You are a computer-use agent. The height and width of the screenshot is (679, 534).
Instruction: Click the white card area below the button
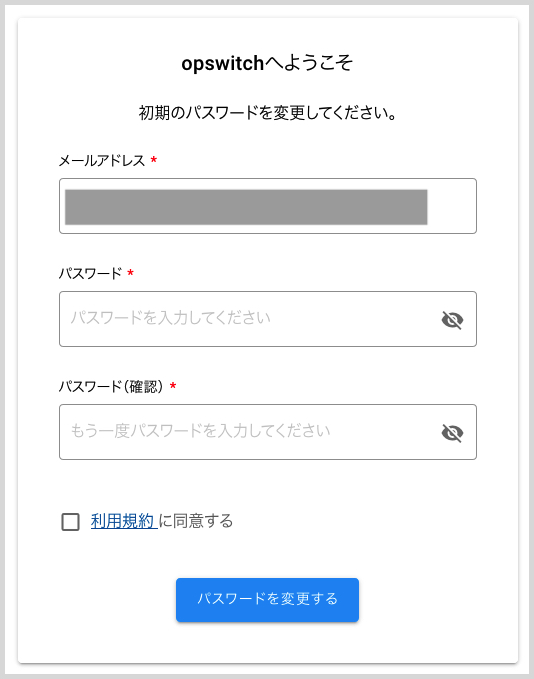[x=267, y=643]
